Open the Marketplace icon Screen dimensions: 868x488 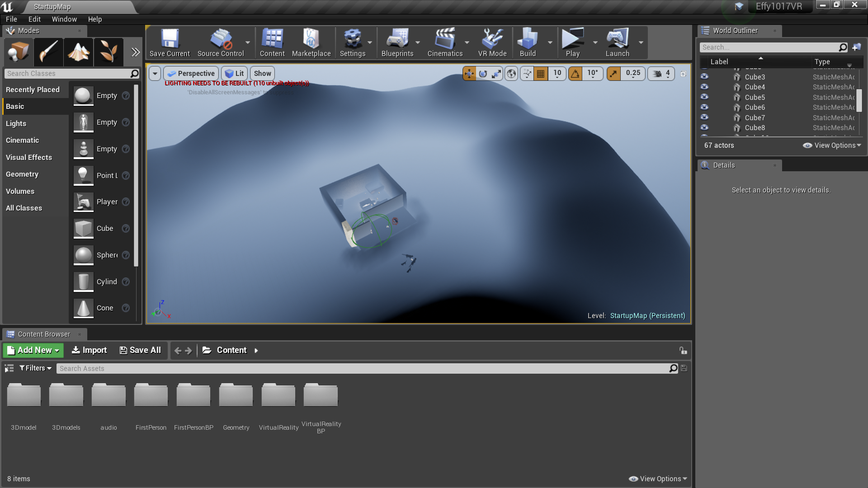[x=311, y=43]
